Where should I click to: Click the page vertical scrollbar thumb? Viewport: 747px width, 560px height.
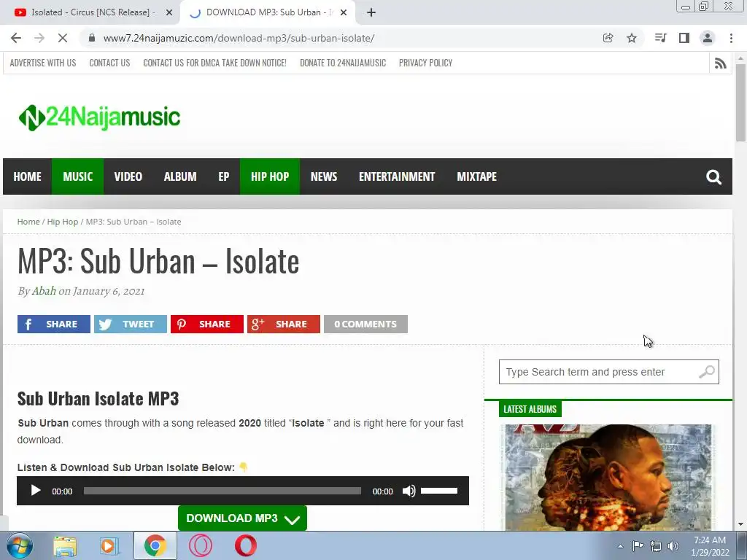click(740, 102)
